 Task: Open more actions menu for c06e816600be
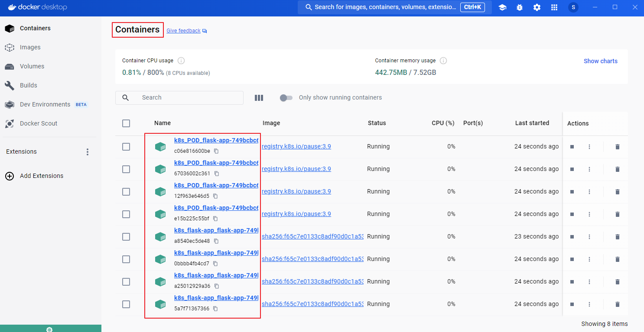pyautogui.click(x=589, y=147)
